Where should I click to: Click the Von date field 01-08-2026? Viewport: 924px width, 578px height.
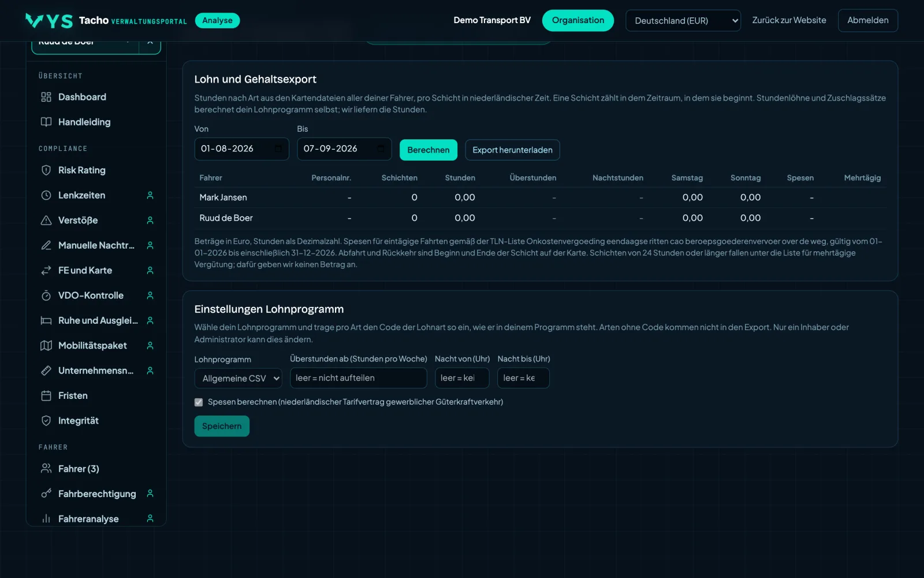pos(241,149)
